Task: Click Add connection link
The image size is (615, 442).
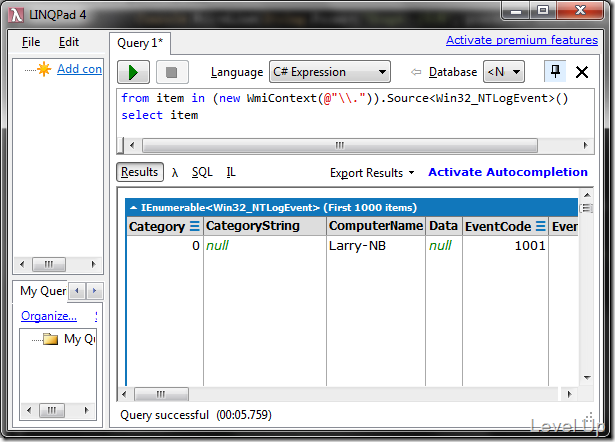Action: [79, 69]
